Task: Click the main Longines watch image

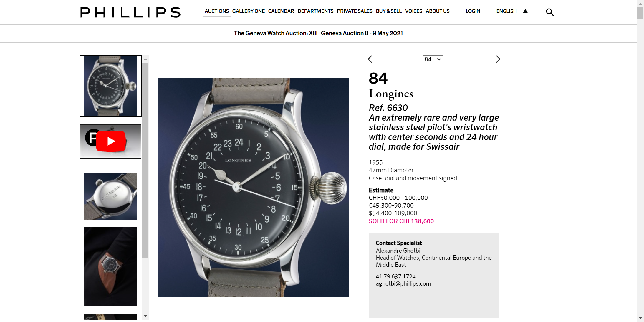Action: [x=254, y=187]
